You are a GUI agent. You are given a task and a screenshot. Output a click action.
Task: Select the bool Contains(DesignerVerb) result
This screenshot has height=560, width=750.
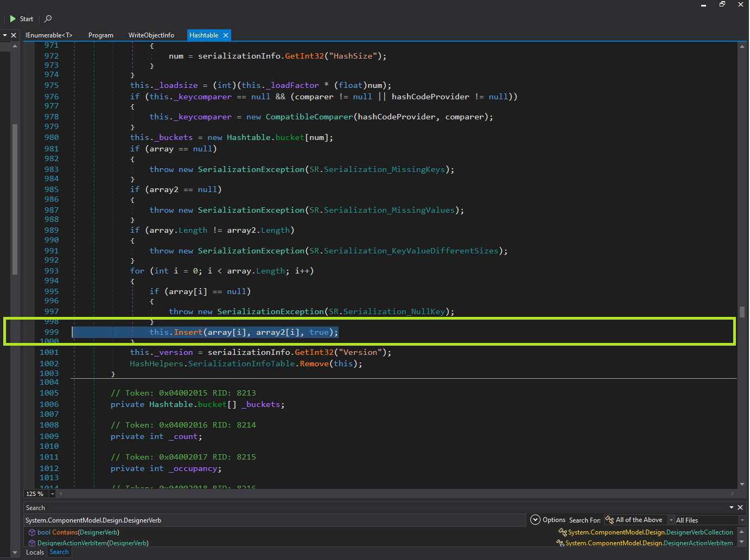pos(78,532)
